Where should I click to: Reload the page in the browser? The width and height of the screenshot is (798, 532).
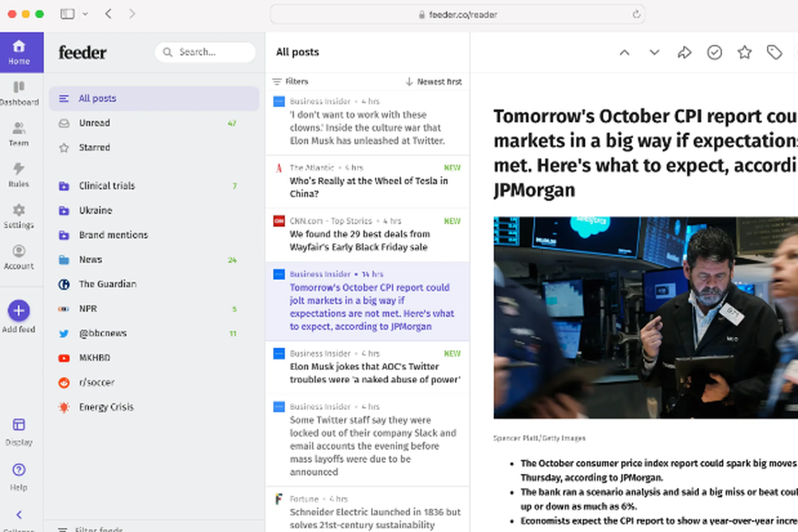point(636,14)
